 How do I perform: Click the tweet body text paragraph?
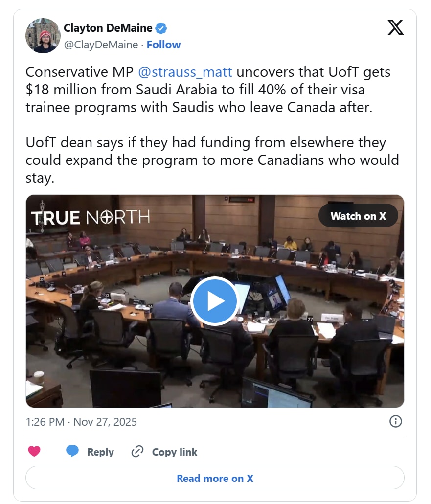pos(212,125)
